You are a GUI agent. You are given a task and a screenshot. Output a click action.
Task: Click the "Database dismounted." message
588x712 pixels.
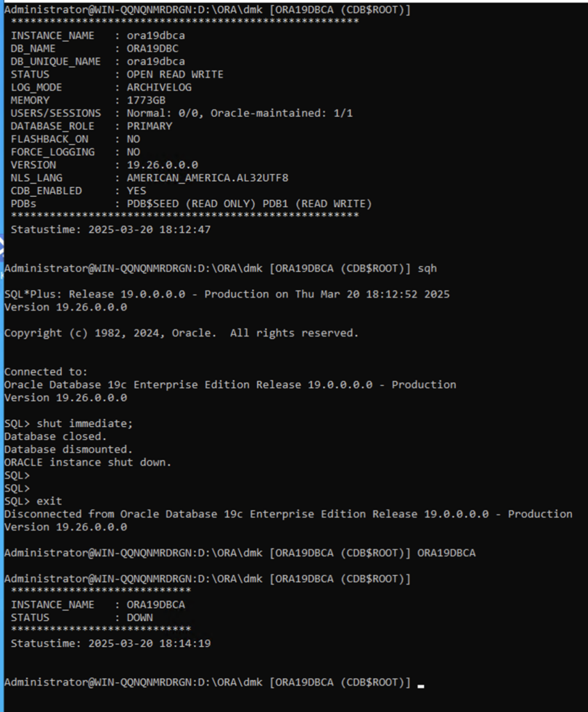click(69, 450)
